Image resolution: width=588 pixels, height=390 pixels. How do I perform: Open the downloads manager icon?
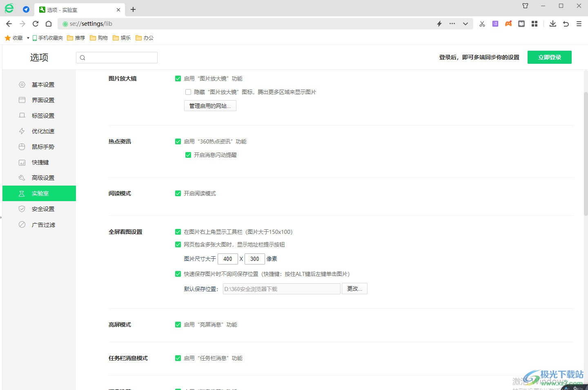(x=553, y=24)
